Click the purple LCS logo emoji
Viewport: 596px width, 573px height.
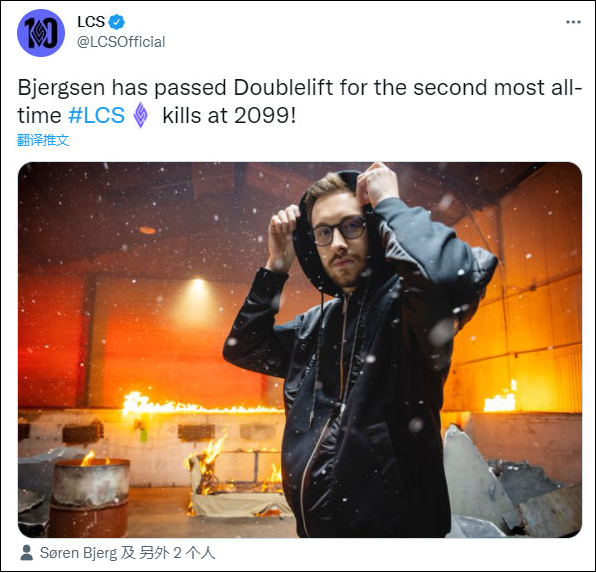tap(140, 115)
